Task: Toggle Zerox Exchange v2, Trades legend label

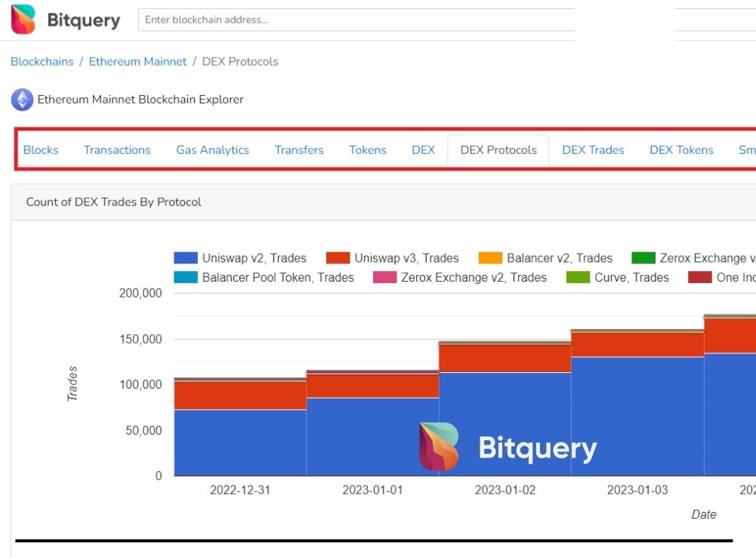Action: [474, 278]
